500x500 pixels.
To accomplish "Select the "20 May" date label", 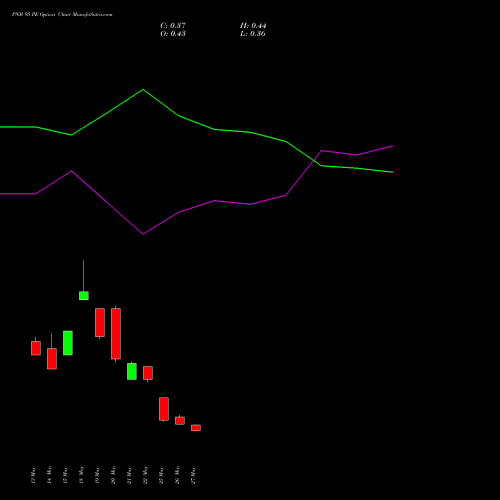I will coord(113,475).
